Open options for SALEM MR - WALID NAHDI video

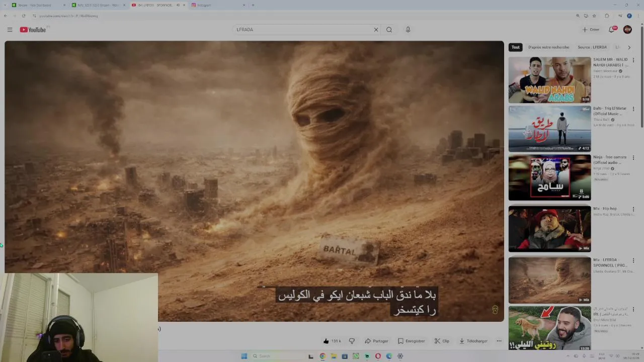(633, 60)
